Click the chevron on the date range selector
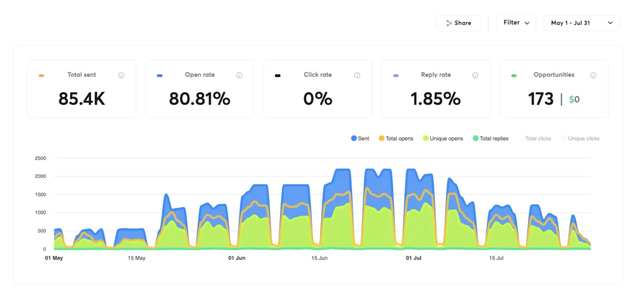The image size is (644, 290). [610, 23]
